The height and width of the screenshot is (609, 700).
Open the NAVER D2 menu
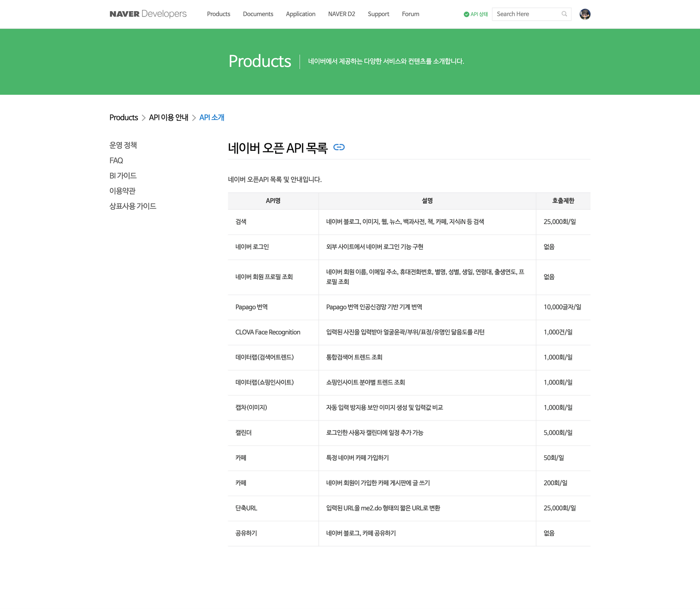pos(342,14)
